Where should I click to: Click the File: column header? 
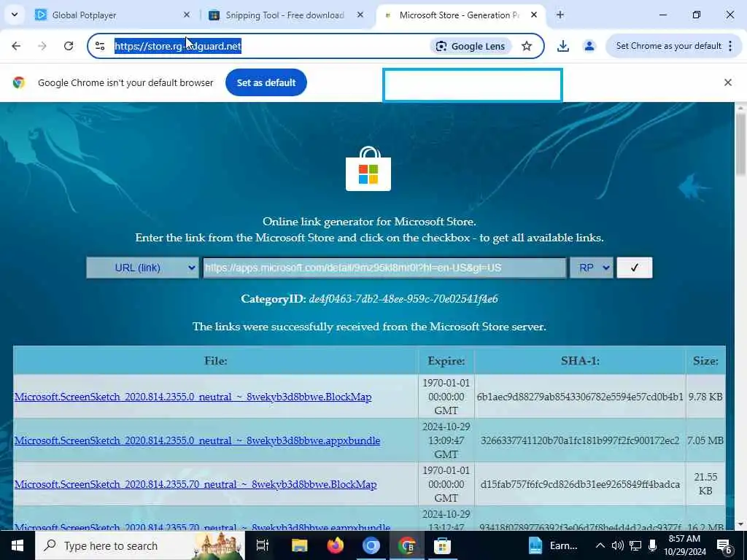[215, 361]
